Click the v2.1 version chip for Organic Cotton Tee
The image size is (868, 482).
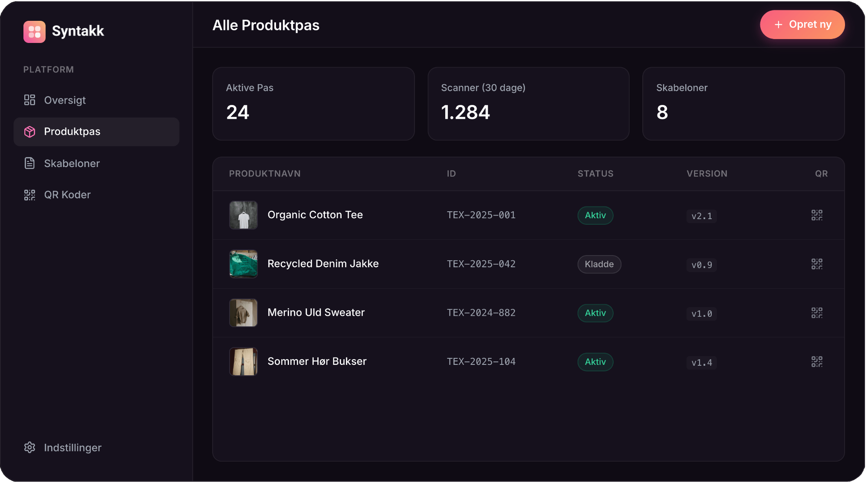[701, 216]
